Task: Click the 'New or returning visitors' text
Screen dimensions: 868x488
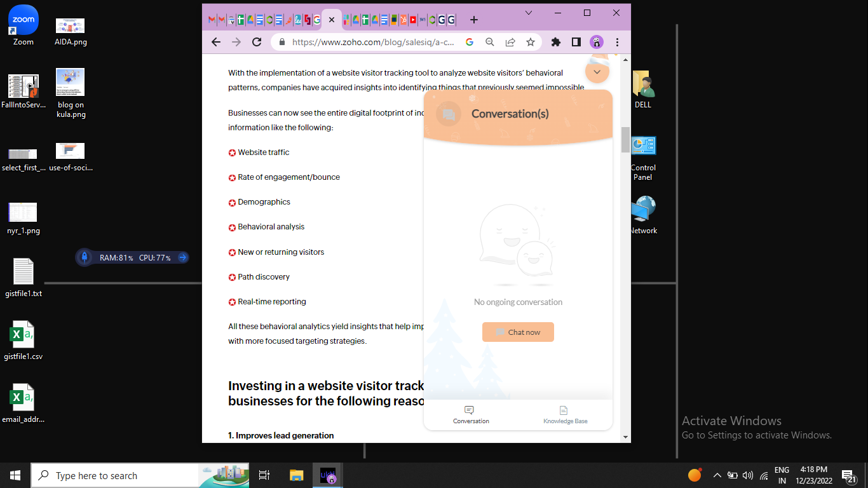Action: pos(281,252)
